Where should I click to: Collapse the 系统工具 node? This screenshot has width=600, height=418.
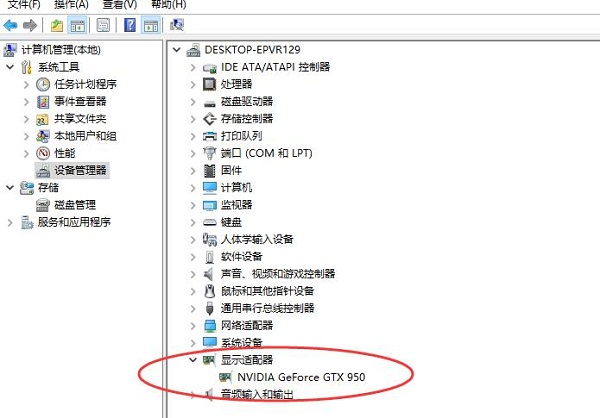[x=11, y=67]
